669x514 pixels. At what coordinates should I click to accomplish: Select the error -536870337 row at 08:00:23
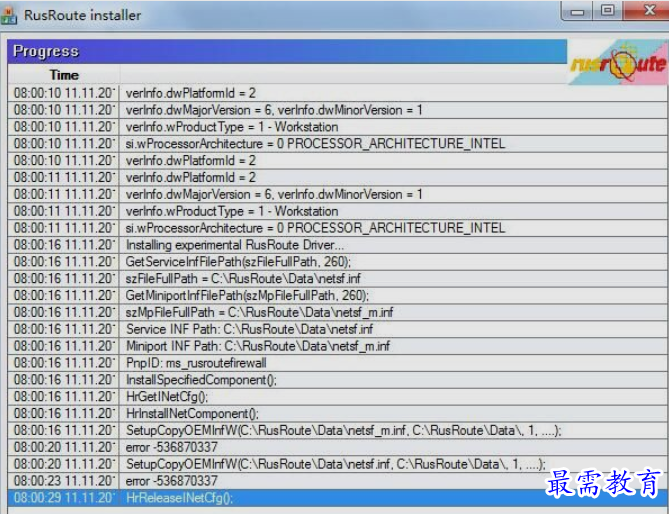(x=337, y=481)
